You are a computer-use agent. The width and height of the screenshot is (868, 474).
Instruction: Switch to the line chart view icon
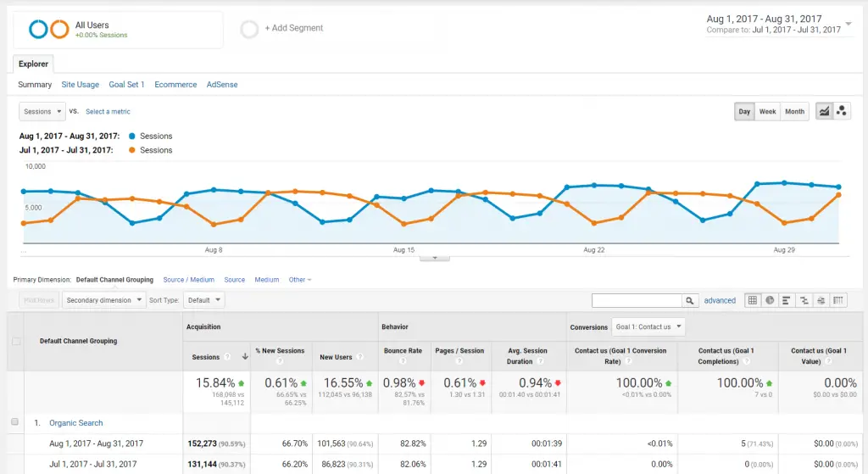(x=824, y=111)
